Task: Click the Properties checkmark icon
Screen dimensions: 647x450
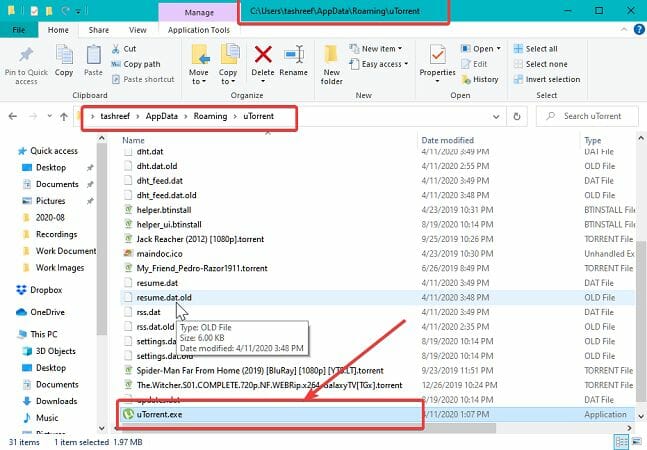Action: [x=437, y=55]
